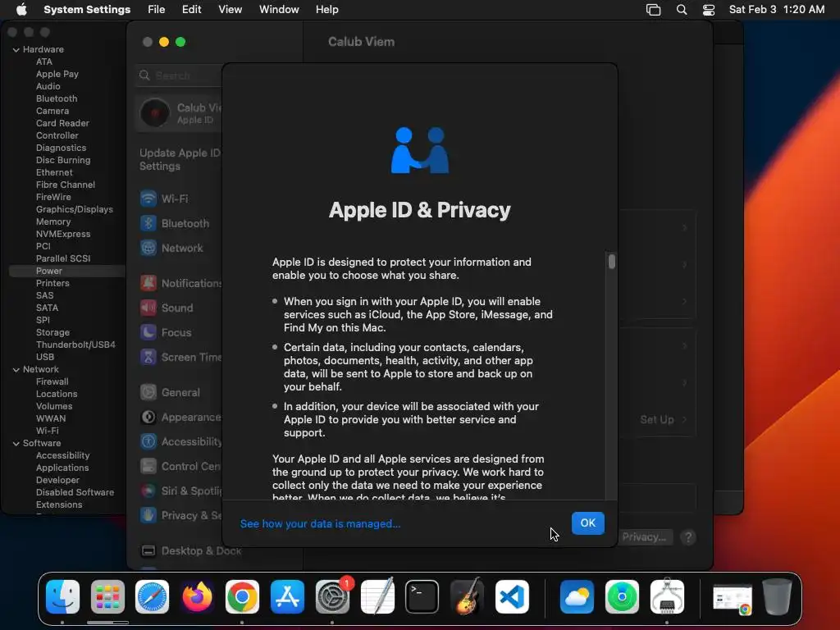The height and width of the screenshot is (630, 840).
Task: Click the Sound speaker icon
Action: pos(148,308)
